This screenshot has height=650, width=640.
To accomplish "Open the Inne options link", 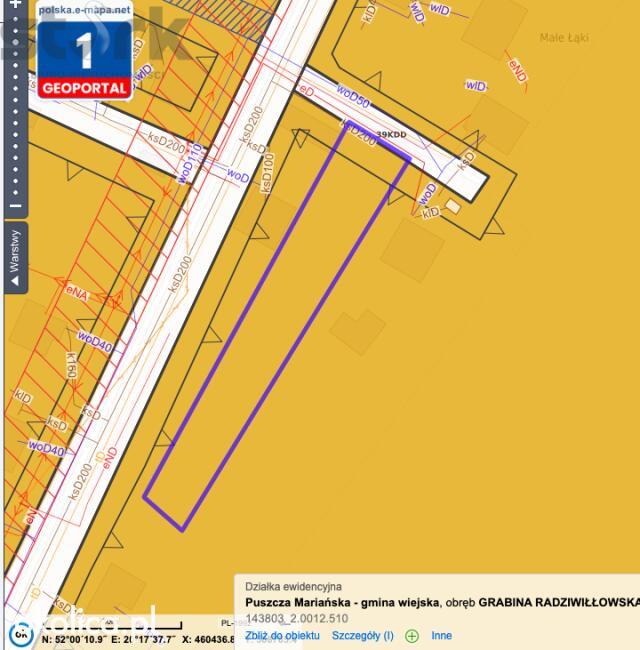I will click(x=441, y=635).
